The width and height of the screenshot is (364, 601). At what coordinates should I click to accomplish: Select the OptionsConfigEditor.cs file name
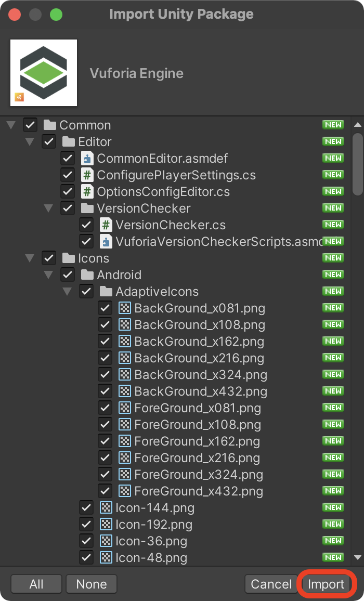click(x=163, y=192)
